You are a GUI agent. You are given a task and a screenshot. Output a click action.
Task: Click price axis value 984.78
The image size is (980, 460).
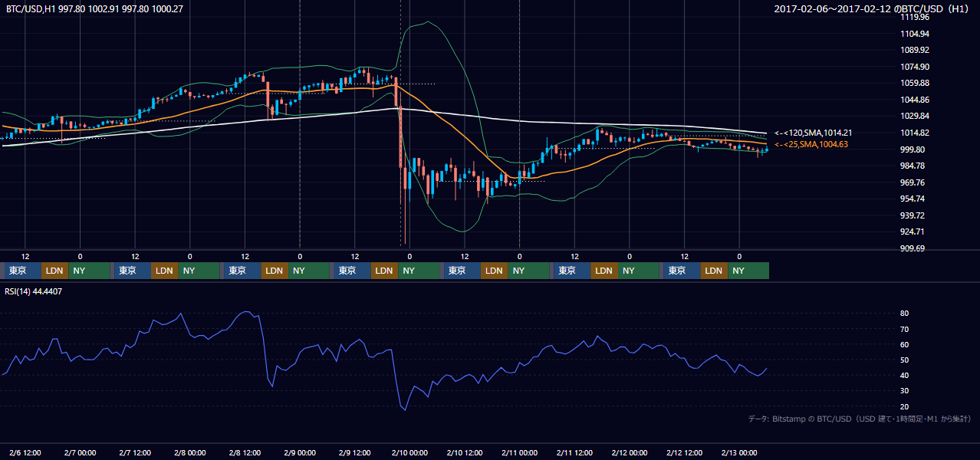tap(913, 166)
